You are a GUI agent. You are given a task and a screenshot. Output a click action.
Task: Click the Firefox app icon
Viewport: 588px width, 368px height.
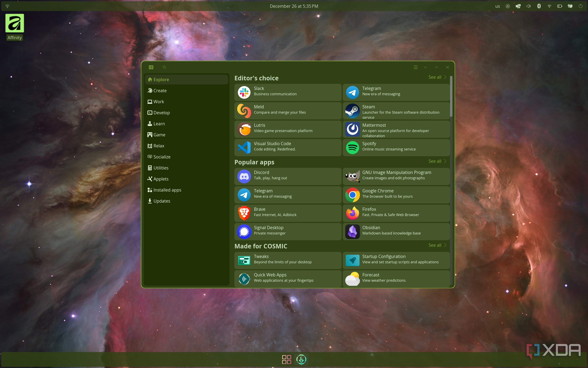352,213
